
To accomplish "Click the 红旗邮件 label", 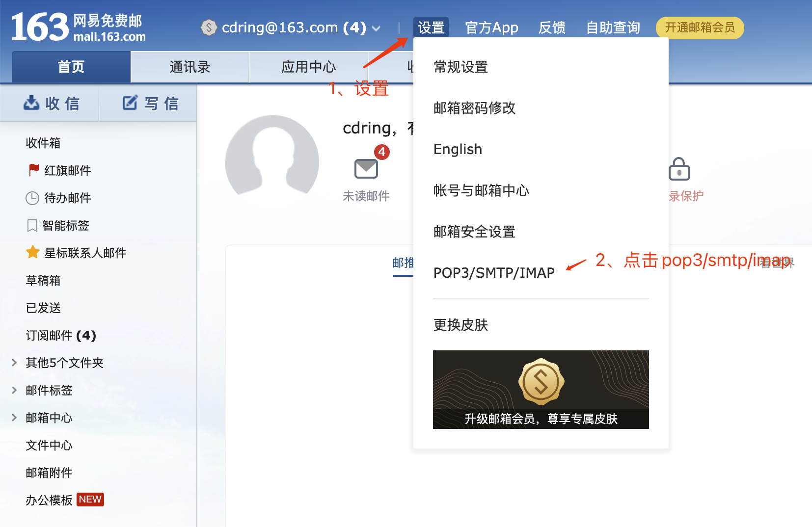I will pyautogui.click(x=68, y=170).
